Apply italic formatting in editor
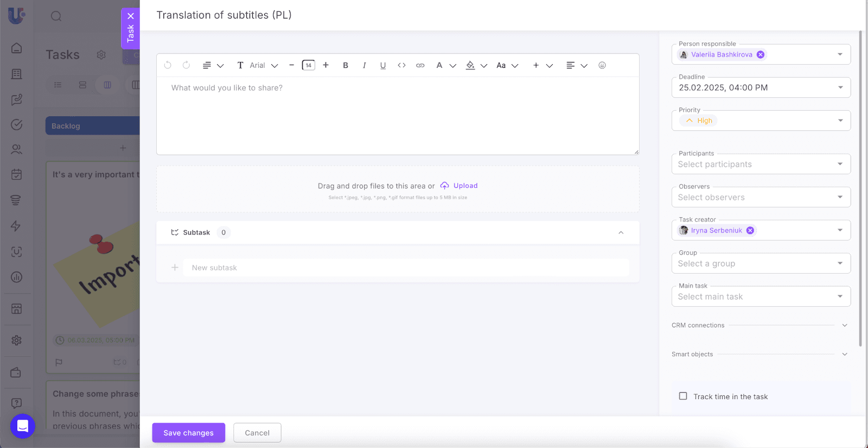 pyautogui.click(x=364, y=65)
